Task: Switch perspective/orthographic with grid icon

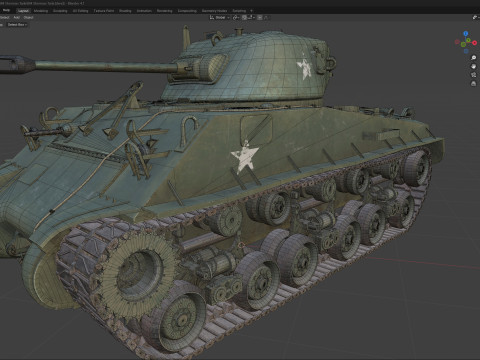Action: [474, 84]
